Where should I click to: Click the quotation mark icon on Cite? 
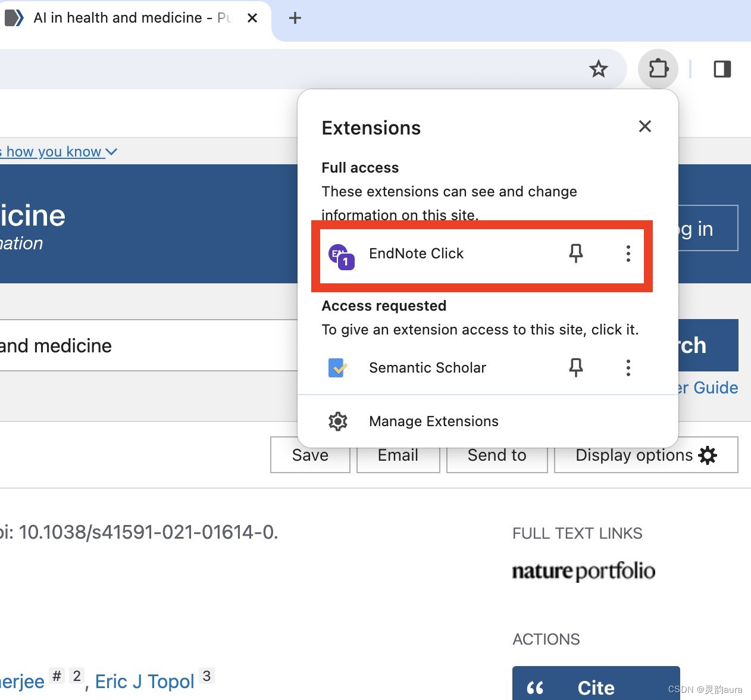(x=536, y=689)
